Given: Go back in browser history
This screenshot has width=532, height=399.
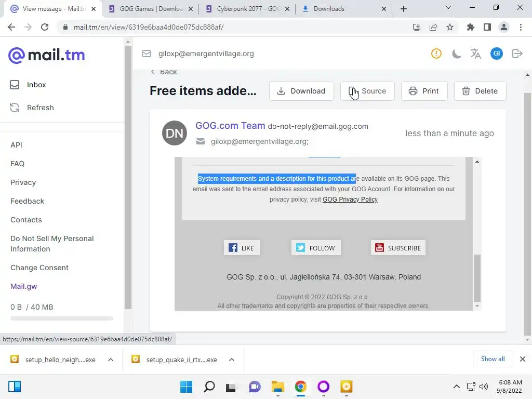Looking at the screenshot, I should point(11,27).
